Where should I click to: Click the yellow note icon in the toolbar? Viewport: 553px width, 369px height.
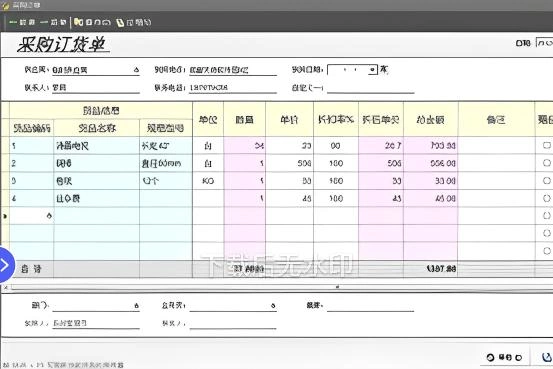(x=120, y=23)
